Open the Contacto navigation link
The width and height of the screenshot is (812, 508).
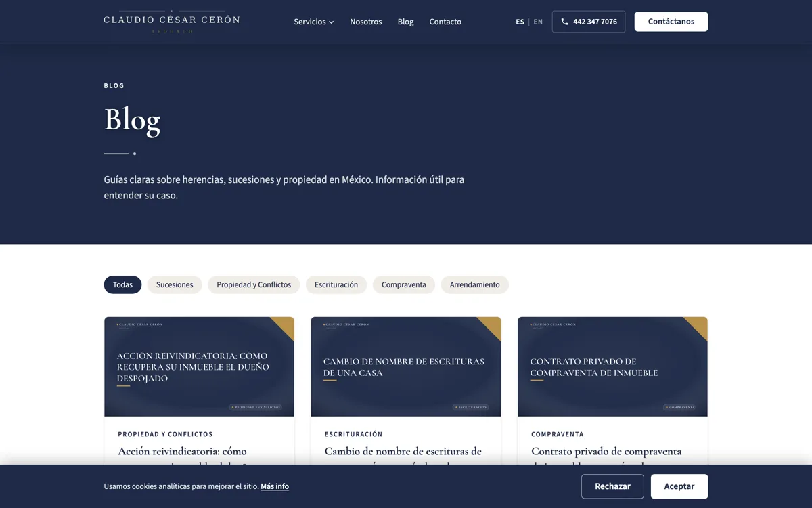(x=445, y=22)
